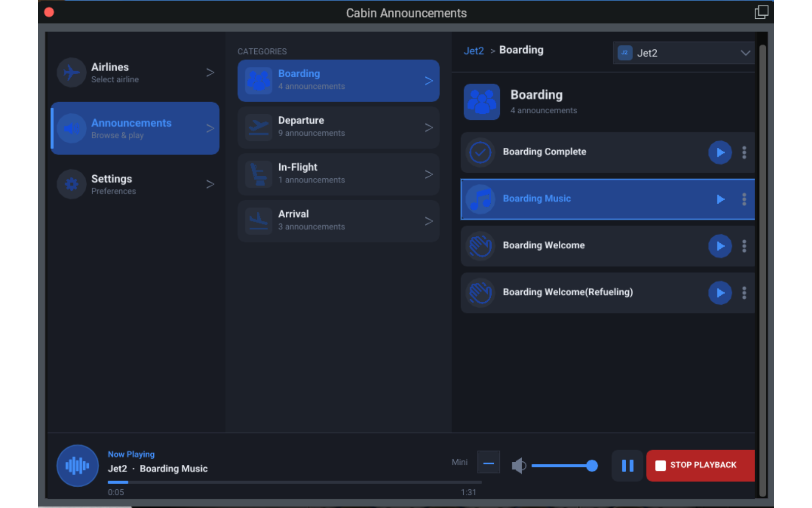812x508 pixels.
Task: Click the Boarding Complete checkmark icon
Action: pos(480,152)
